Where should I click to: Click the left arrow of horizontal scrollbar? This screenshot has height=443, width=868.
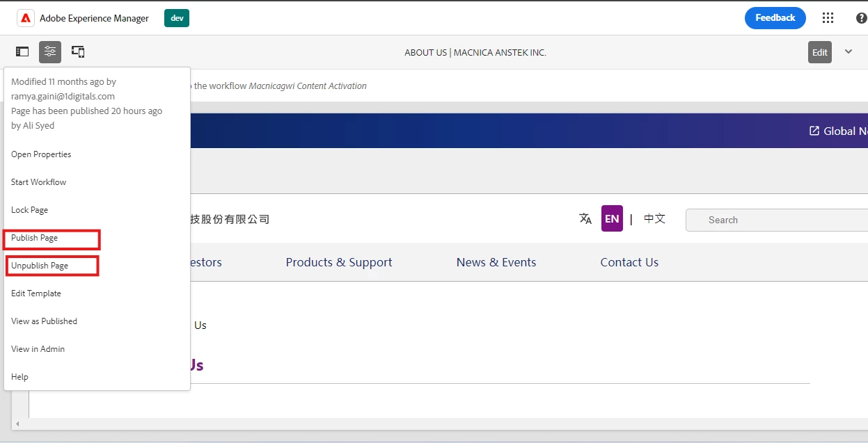[17, 424]
